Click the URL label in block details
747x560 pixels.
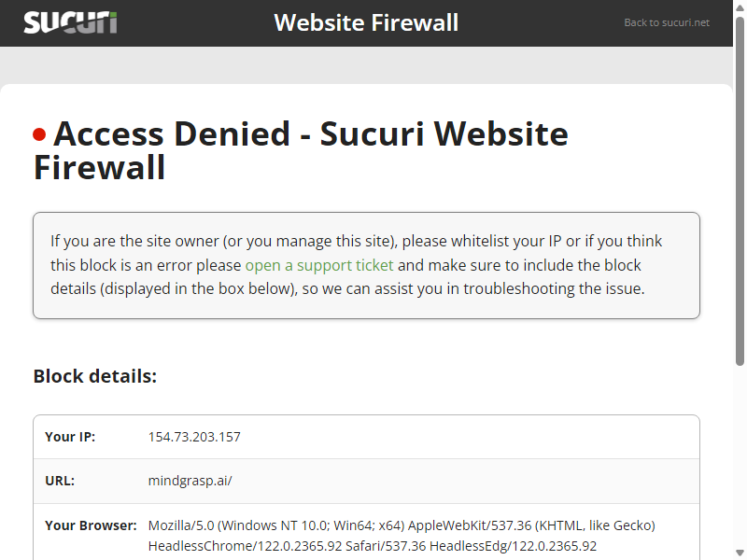[x=60, y=481]
